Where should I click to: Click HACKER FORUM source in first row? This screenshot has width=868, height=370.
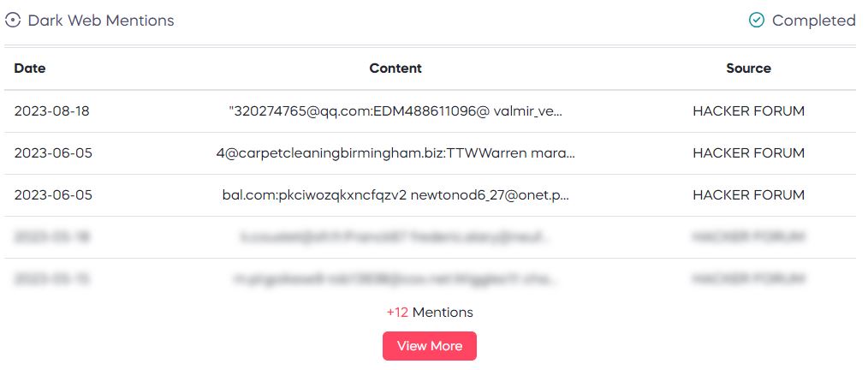point(748,111)
